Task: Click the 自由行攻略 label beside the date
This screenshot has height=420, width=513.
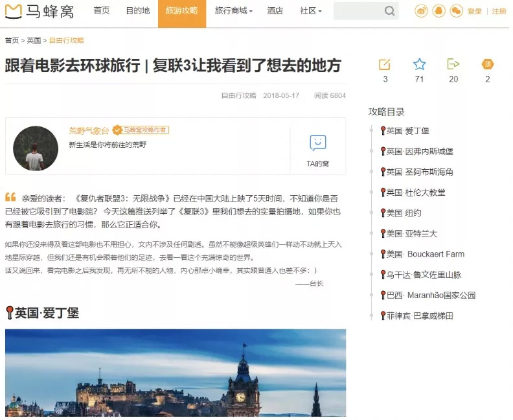Action: [x=238, y=95]
